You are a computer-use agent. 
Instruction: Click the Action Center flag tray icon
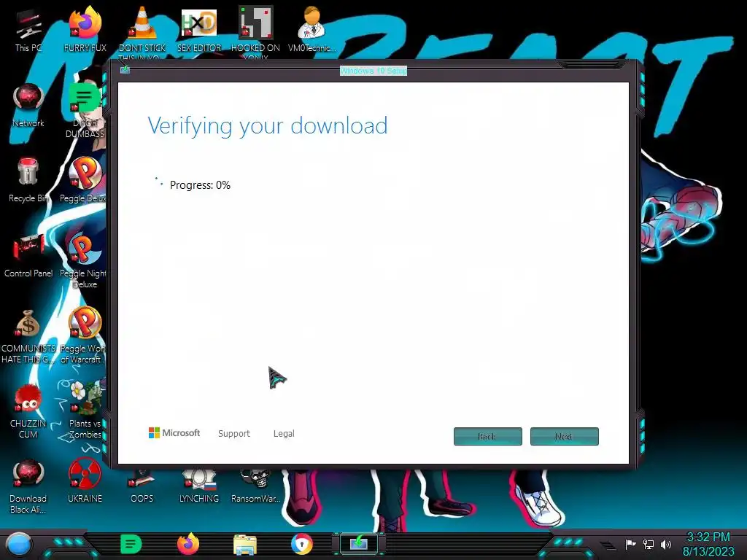coord(630,544)
